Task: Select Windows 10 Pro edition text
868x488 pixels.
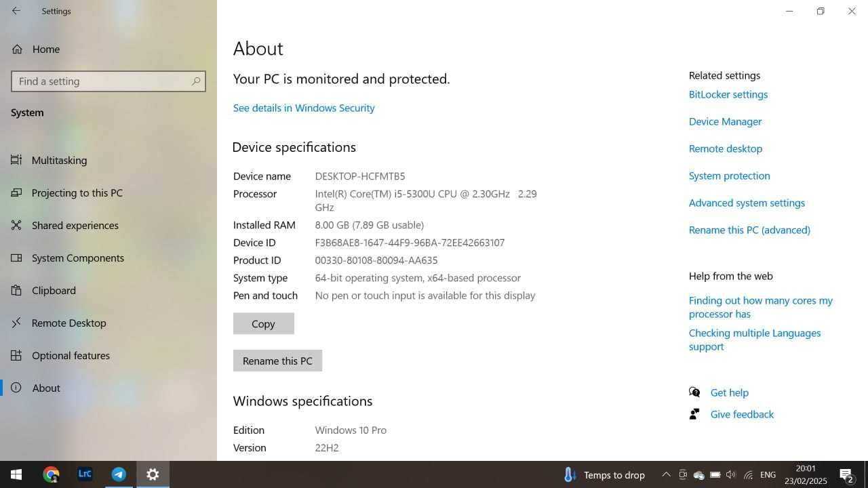Action: click(351, 430)
